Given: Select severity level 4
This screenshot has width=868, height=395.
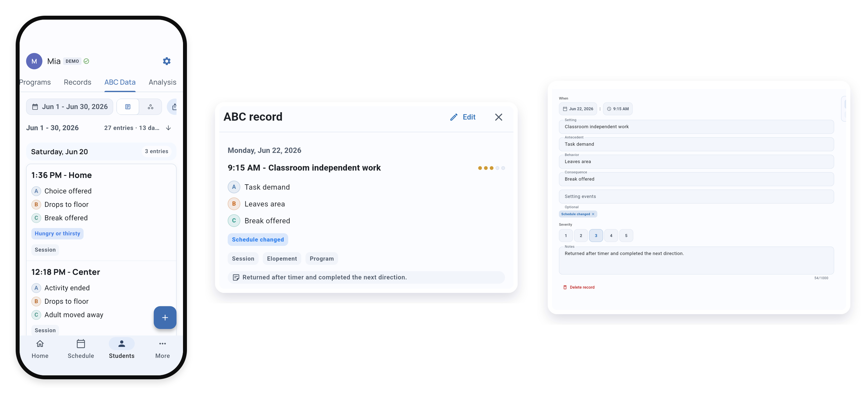Looking at the screenshot, I should [x=611, y=235].
